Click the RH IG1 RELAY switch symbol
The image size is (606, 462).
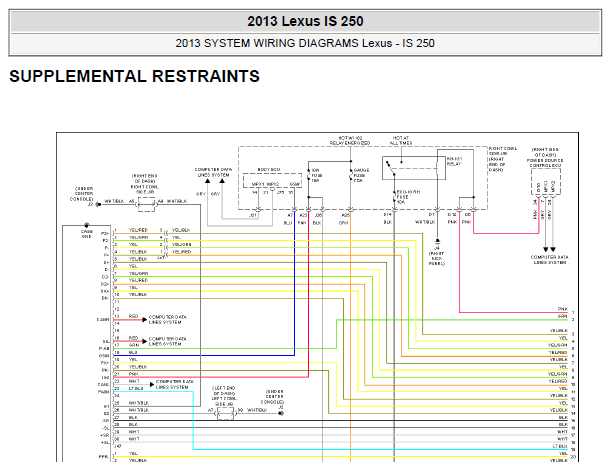click(390, 168)
